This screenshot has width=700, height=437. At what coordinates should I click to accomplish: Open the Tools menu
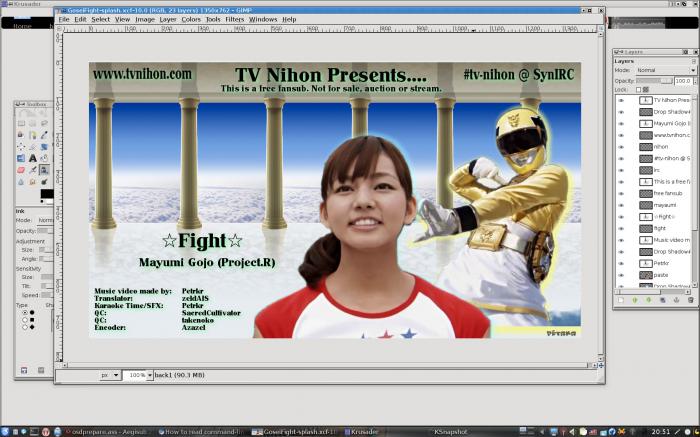tap(213, 20)
